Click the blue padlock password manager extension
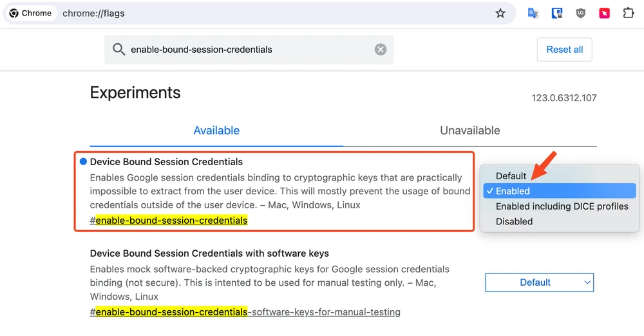The height and width of the screenshot is (336, 644). pos(557,13)
